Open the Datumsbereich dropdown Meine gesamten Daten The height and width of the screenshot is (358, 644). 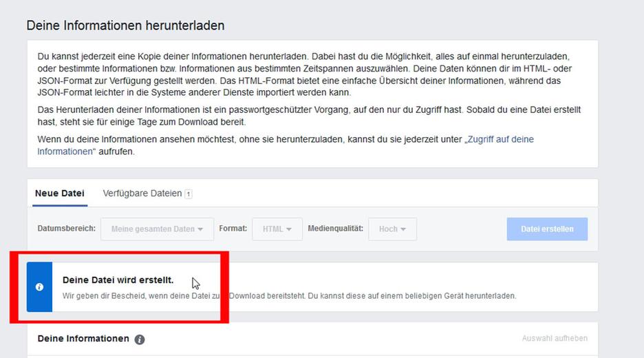pos(158,229)
